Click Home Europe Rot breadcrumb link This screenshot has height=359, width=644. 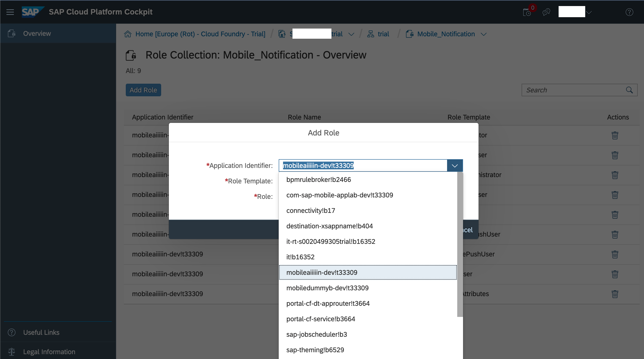tap(200, 34)
